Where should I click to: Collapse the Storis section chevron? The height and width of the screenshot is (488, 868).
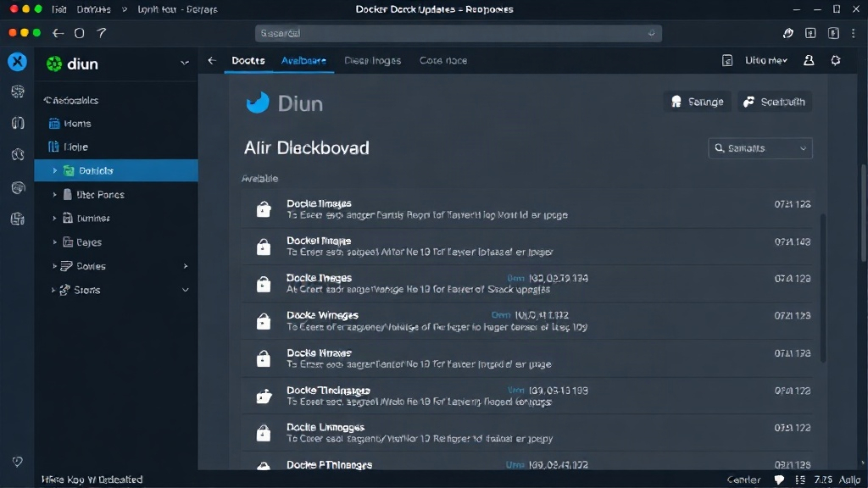186,290
